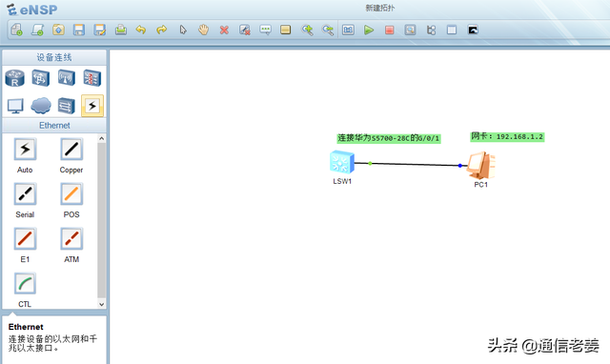Click the fit to screen icon
The image size is (610, 364).
point(348,30)
